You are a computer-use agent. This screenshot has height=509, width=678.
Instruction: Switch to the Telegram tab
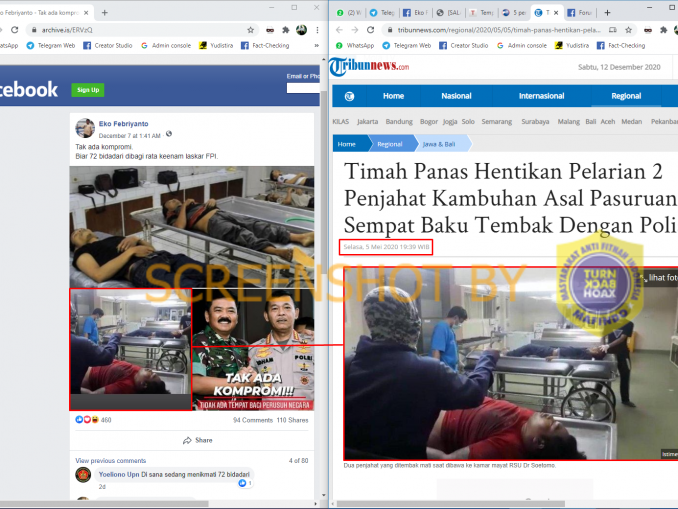point(382,13)
